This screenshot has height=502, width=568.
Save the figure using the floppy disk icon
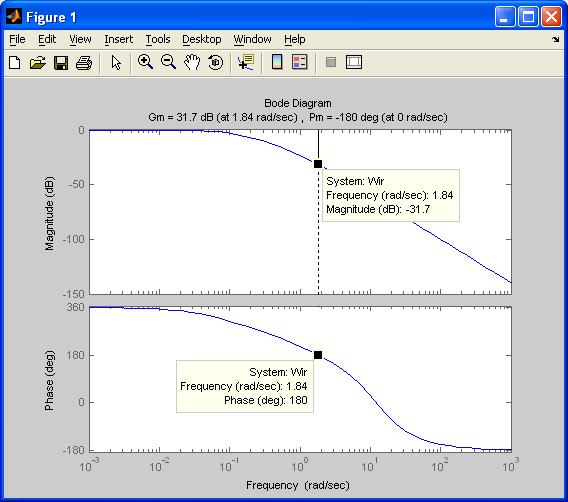coord(61,63)
